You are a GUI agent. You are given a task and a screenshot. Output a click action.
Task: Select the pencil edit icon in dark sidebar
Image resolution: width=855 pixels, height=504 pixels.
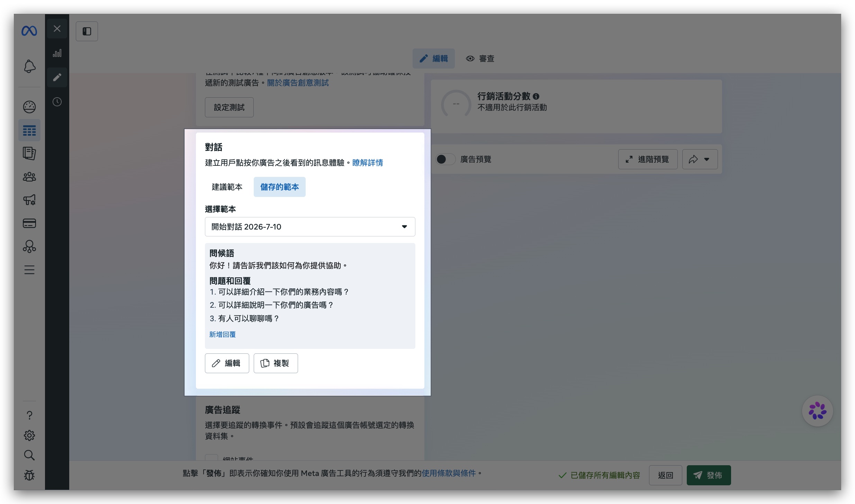[x=57, y=77]
